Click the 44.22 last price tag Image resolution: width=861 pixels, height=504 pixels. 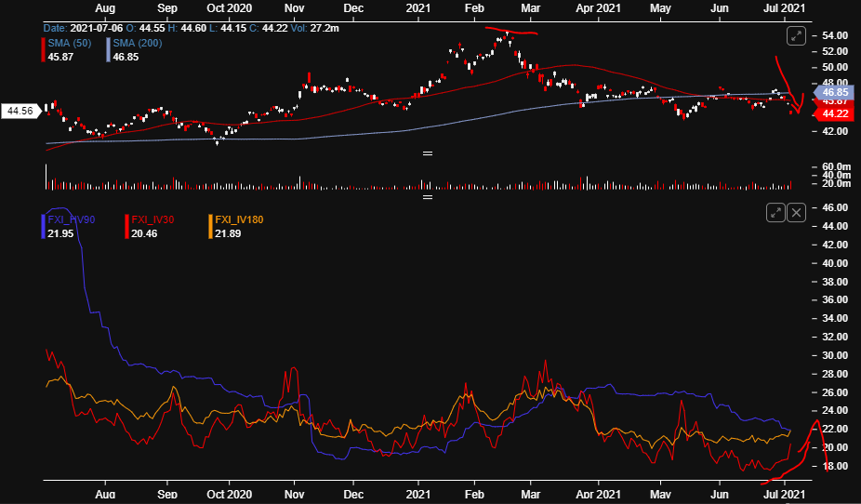[x=835, y=113]
